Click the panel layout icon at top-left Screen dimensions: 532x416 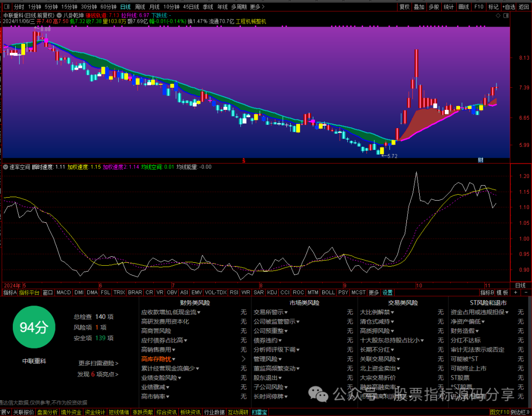pos(6,7)
